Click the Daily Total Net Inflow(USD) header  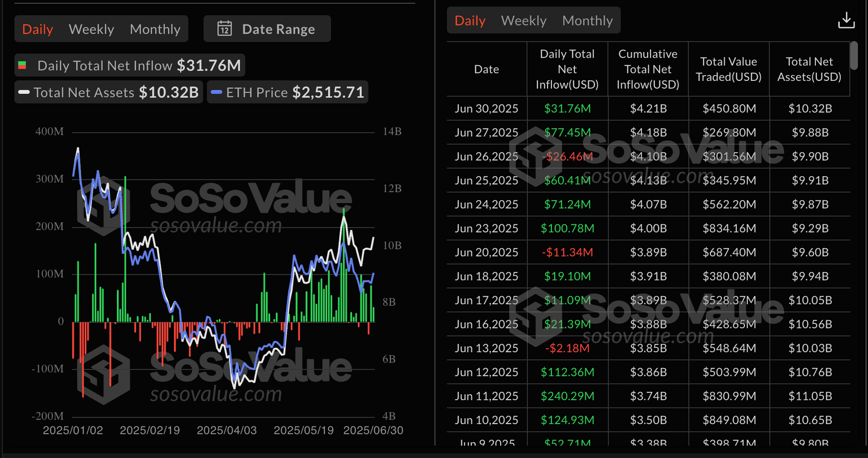pyautogui.click(x=567, y=69)
